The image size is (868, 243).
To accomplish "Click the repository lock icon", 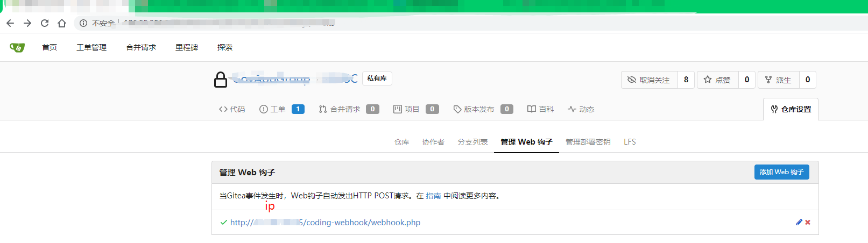I will tap(221, 80).
